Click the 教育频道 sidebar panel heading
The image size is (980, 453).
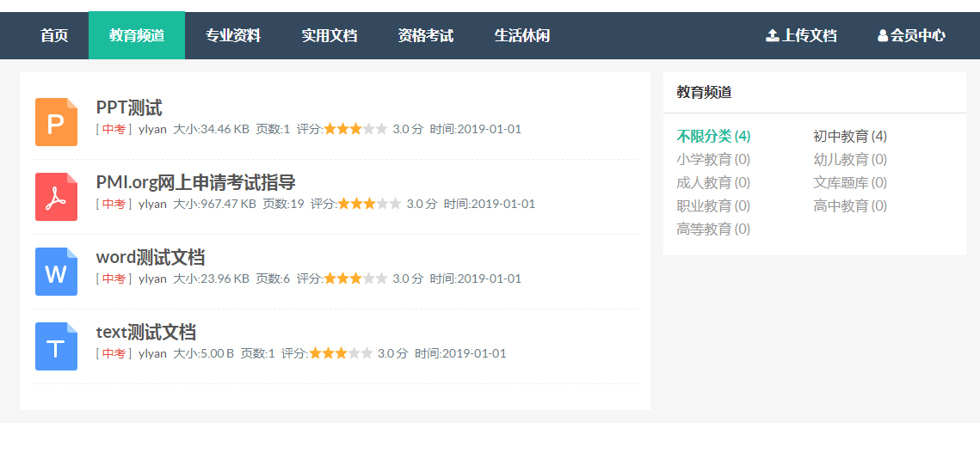704,93
